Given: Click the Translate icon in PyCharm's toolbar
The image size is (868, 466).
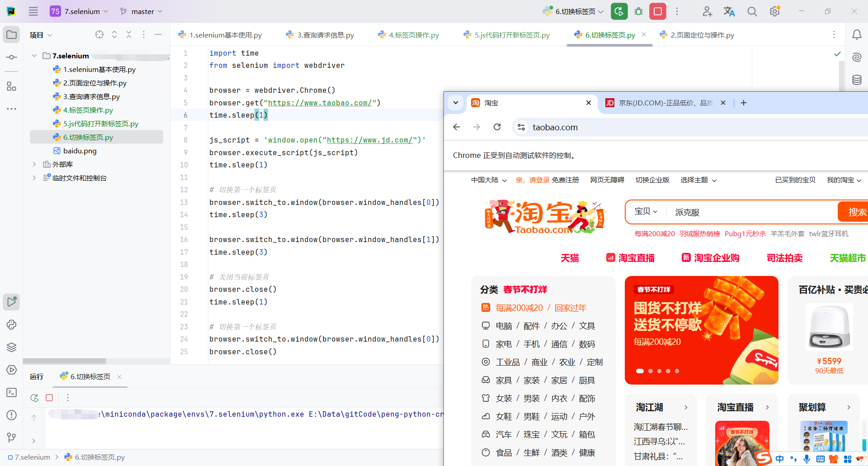Looking at the screenshot, I should 729,11.
